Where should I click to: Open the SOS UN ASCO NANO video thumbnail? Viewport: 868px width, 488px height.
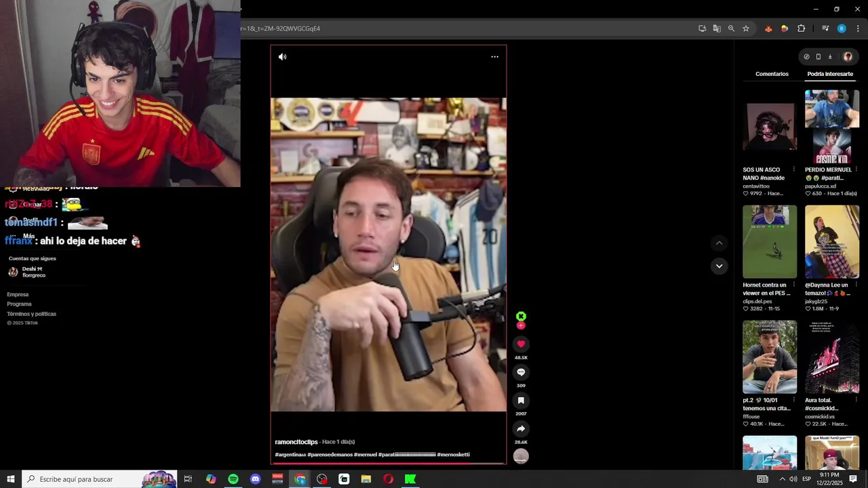(x=770, y=127)
